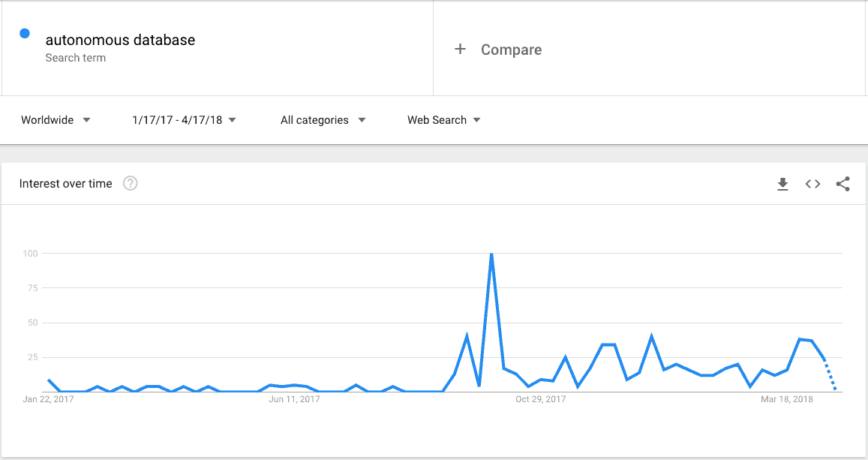The width and height of the screenshot is (868, 460).
Task: Open the 1/17/17 - 4/17/18 date range dropdown
Action: tap(184, 120)
